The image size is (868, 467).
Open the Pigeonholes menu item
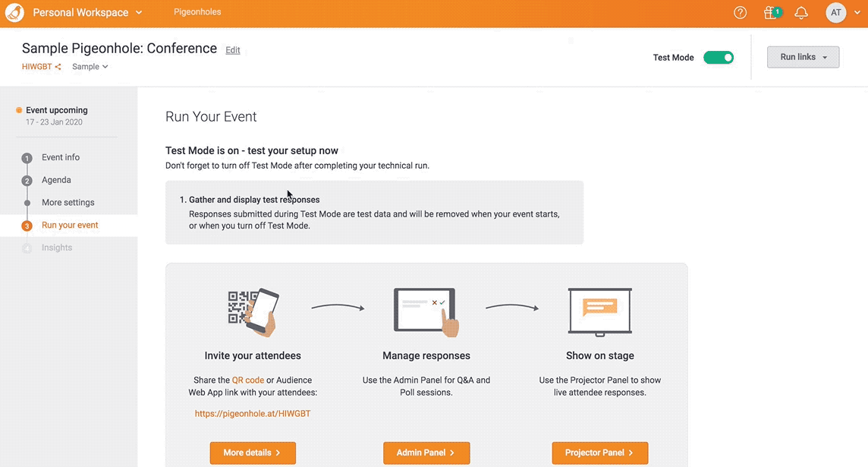197,11
